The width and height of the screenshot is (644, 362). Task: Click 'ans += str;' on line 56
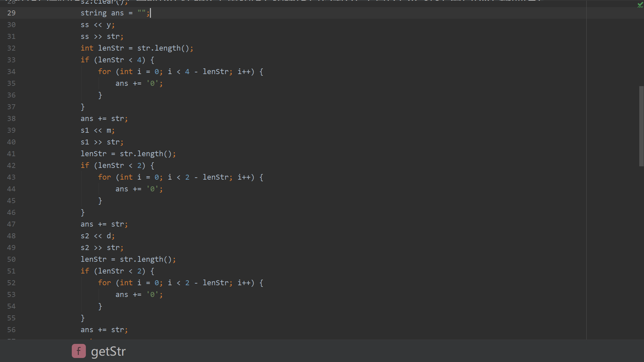[x=104, y=330]
